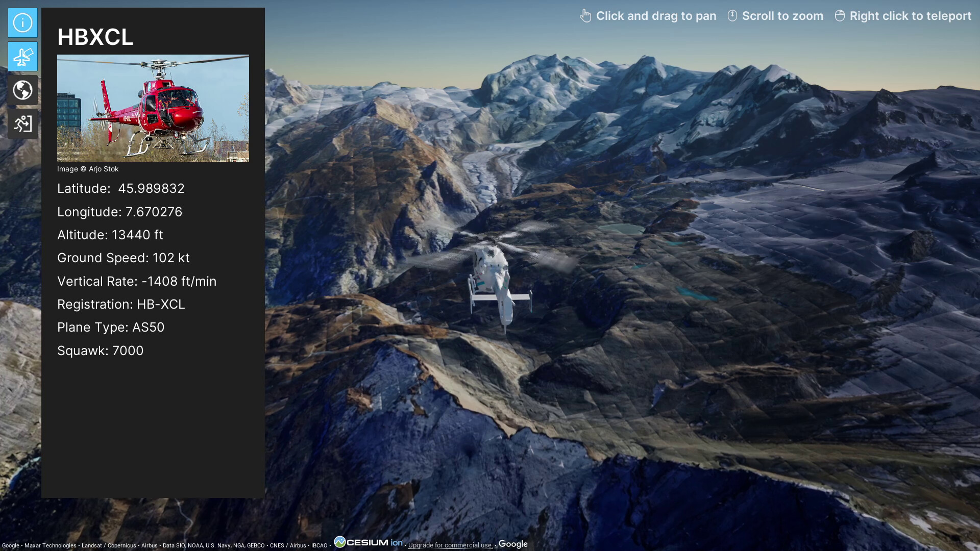
Task: Click the exit/run icon in sidebar
Action: [22, 123]
